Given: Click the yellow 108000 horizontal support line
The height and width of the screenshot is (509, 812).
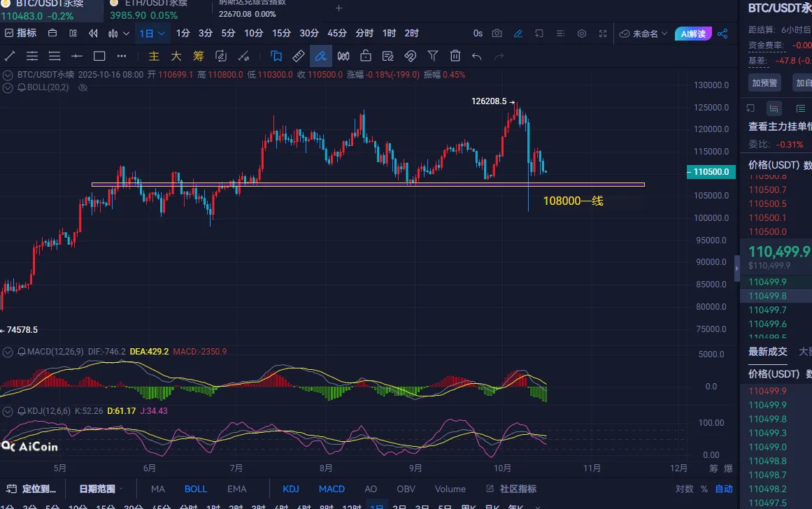Looking at the screenshot, I should tap(350, 185).
